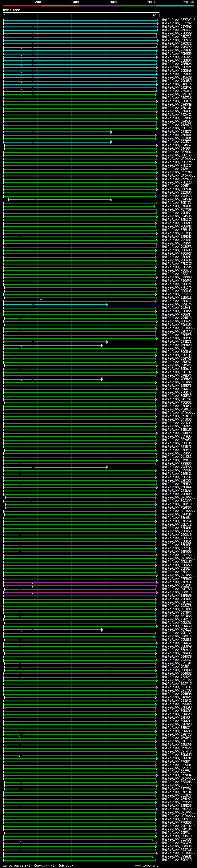Select hit label UniRef100_Q75W17

tap(177, 460)
